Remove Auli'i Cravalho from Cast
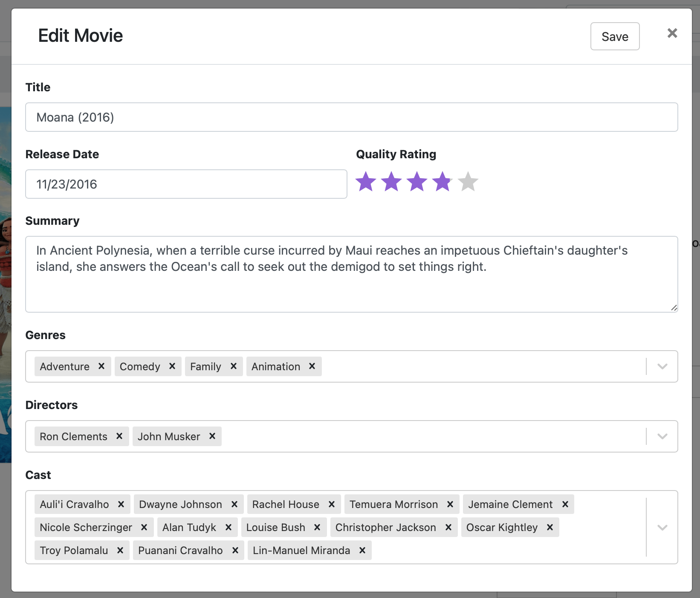 tap(121, 504)
